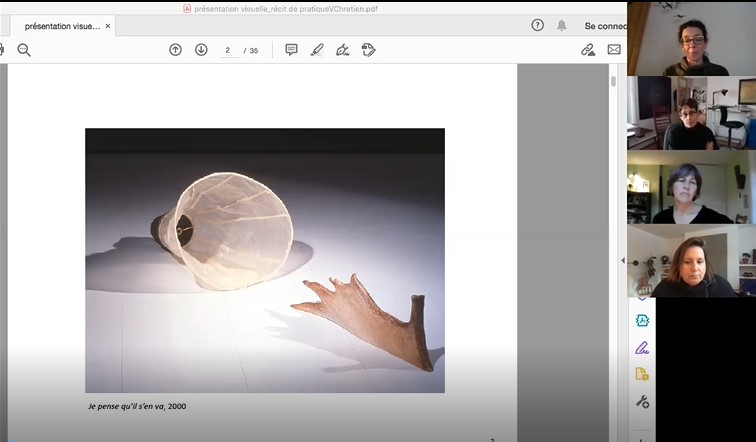The width and height of the screenshot is (756, 442).
Task: Open the sign document pen tool
Action: (x=343, y=50)
